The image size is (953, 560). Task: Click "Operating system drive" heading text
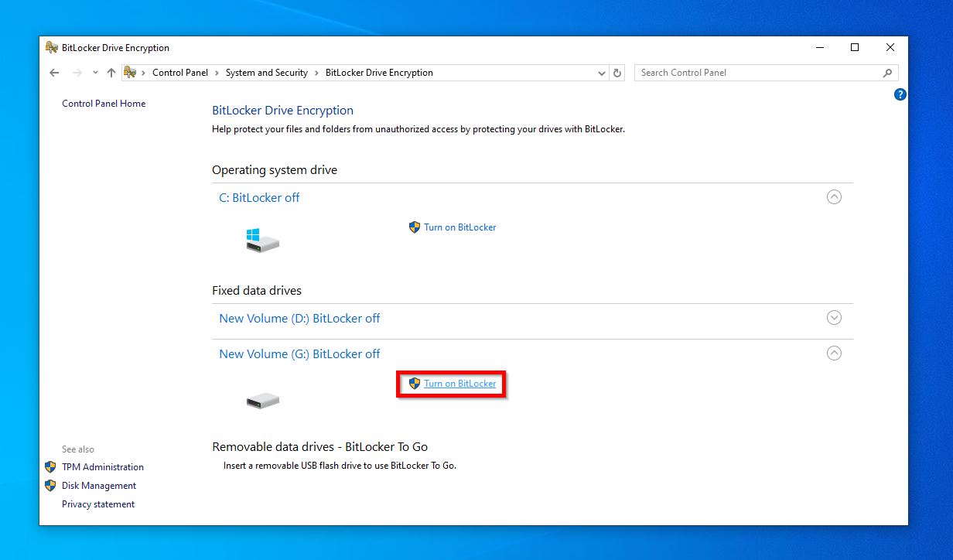[275, 170]
